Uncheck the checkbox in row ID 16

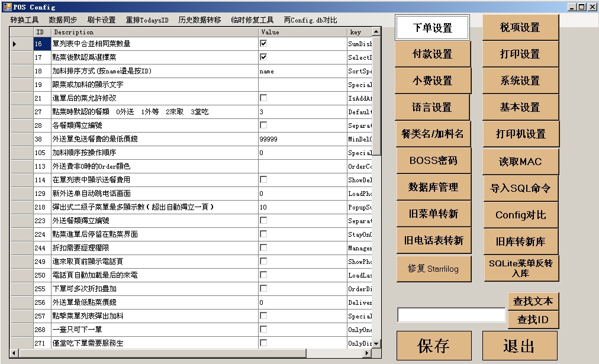click(x=263, y=44)
